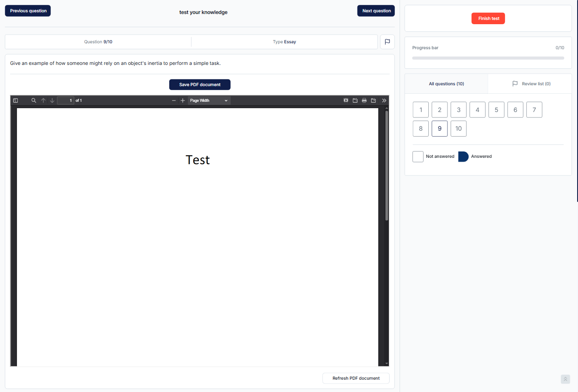Jump to question 8
Image resolution: width=578 pixels, height=392 pixels.
421,129
